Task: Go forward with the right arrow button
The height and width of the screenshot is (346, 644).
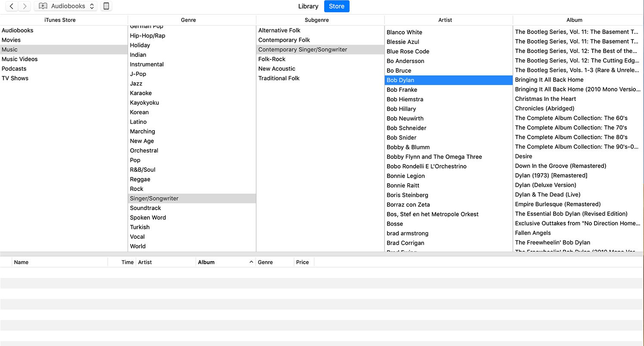Action: (25, 6)
